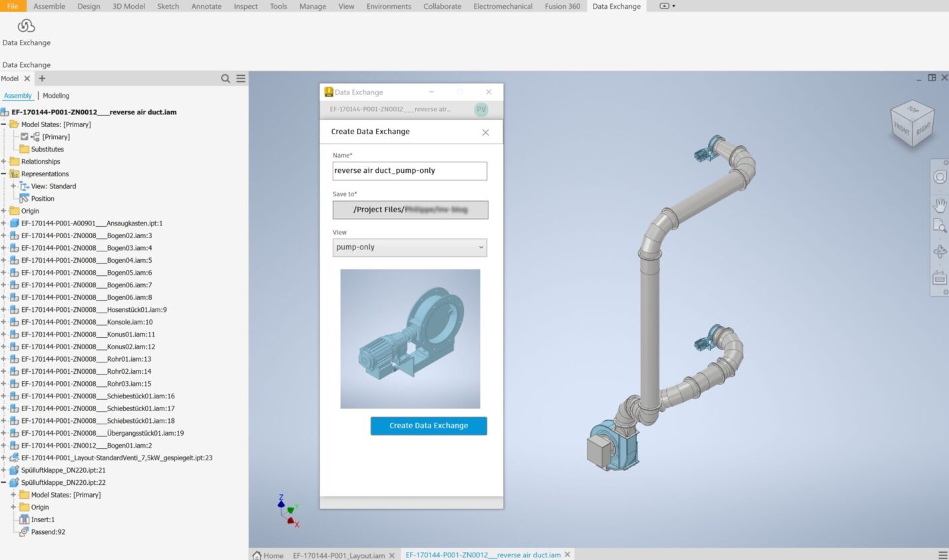The width and height of the screenshot is (949, 560).
Task: Click the TOP face of the ViewCube
Action: 913,110
